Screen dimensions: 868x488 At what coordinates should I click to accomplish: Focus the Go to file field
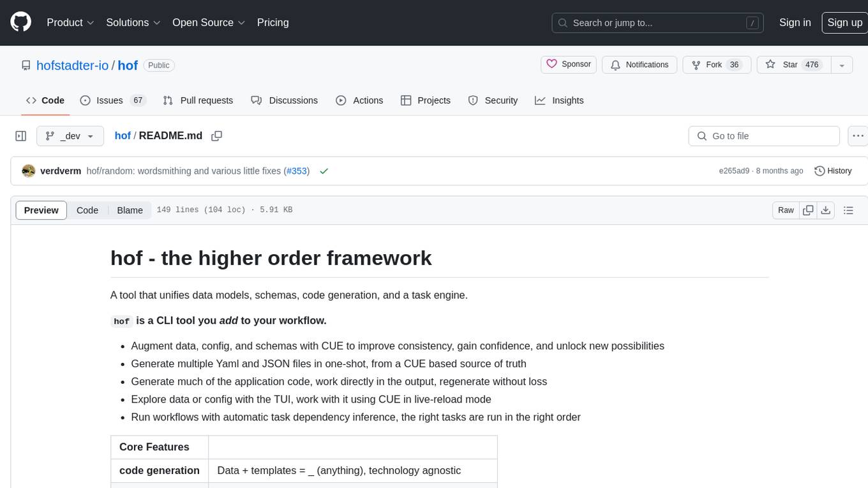[764, 136]
